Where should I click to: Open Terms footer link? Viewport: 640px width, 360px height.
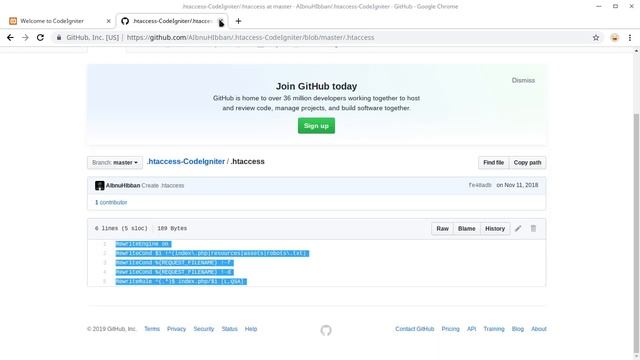point(152,329)
